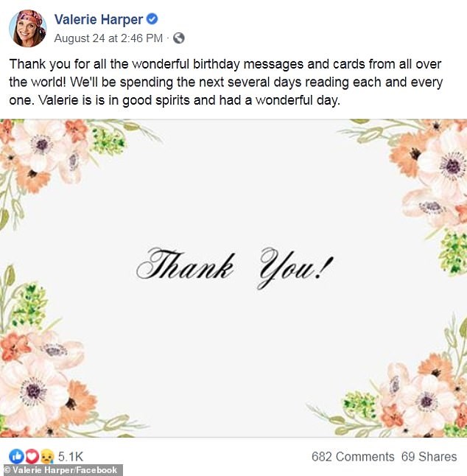The height and width of the screenshot is (476, 467).
Task: Click the Valerie Harper/Facebook copyright watermark
Action: point(61,470)
